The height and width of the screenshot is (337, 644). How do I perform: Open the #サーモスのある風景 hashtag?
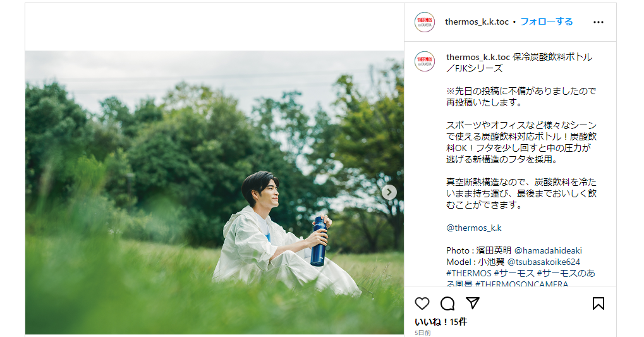coord(521,279)
